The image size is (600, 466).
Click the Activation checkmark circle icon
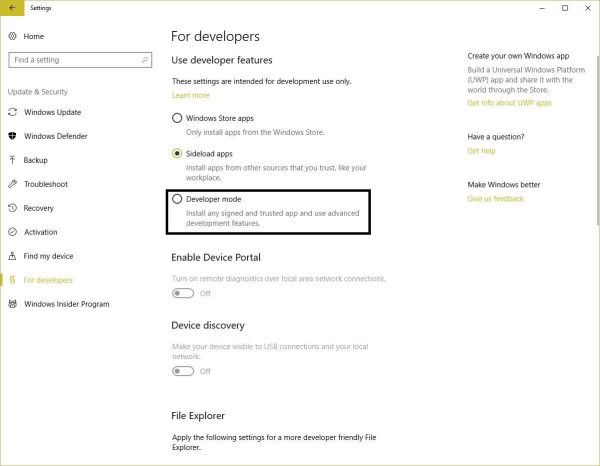(13, 232)
